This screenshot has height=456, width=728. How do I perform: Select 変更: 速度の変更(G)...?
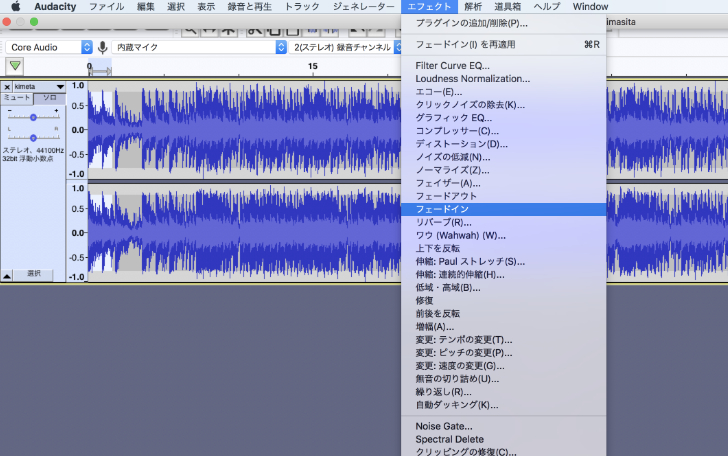coord(504,365)
